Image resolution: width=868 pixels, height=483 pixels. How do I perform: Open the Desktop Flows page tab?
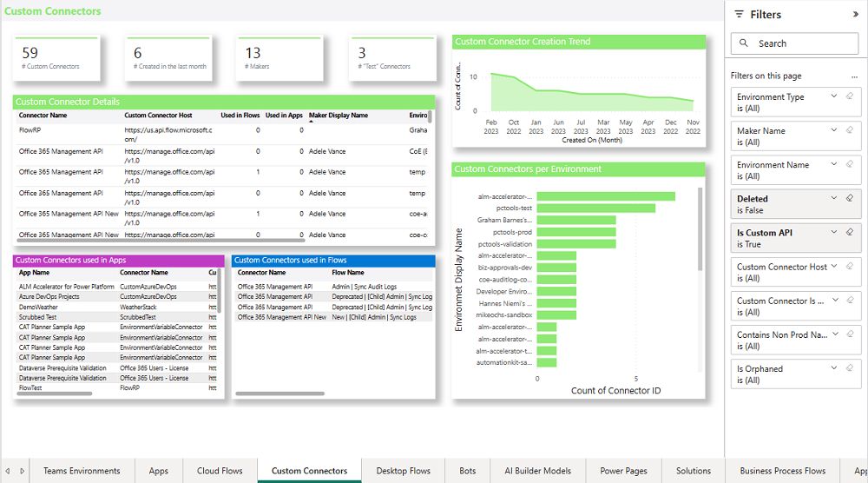403,471
